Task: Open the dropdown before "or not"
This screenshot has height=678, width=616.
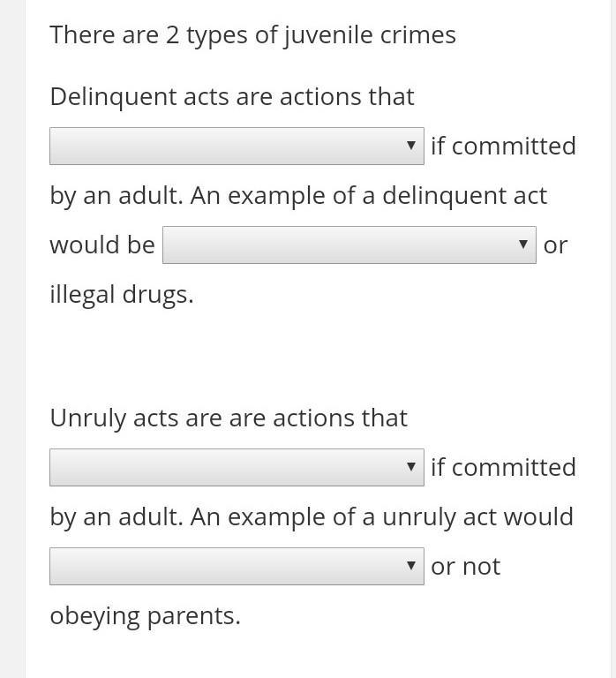Action: (237, 567)
